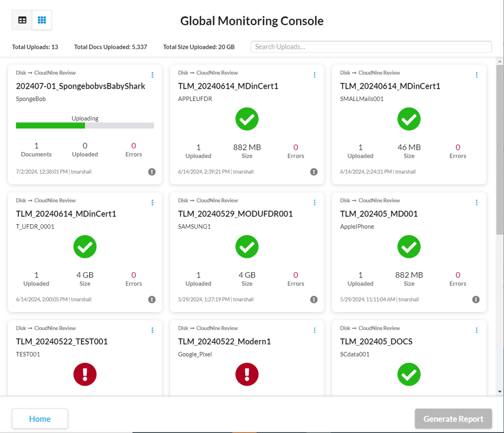This screenshot has height=433, width=504.
Task: Open options menu on 202407-01_SpongebobvsBabyShark card
Action: point(152,75)
